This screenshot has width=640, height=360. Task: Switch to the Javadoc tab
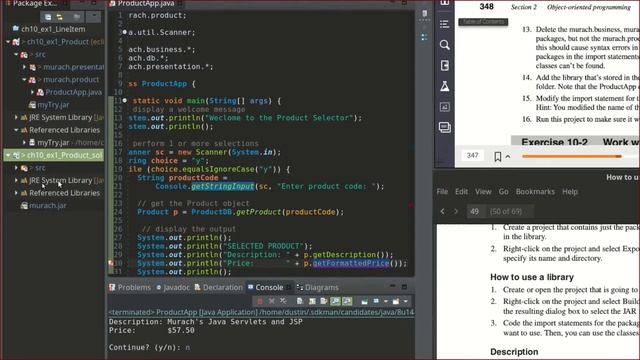coord(173,287)
